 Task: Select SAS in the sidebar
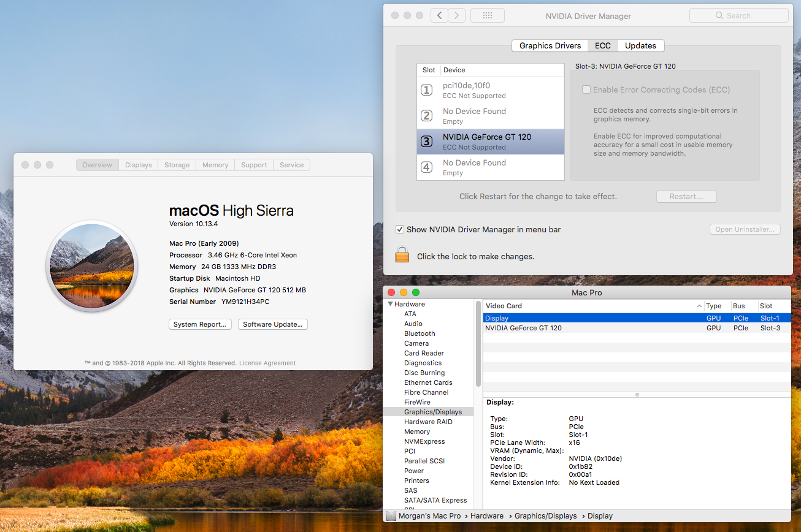click(x=410, y=490)
